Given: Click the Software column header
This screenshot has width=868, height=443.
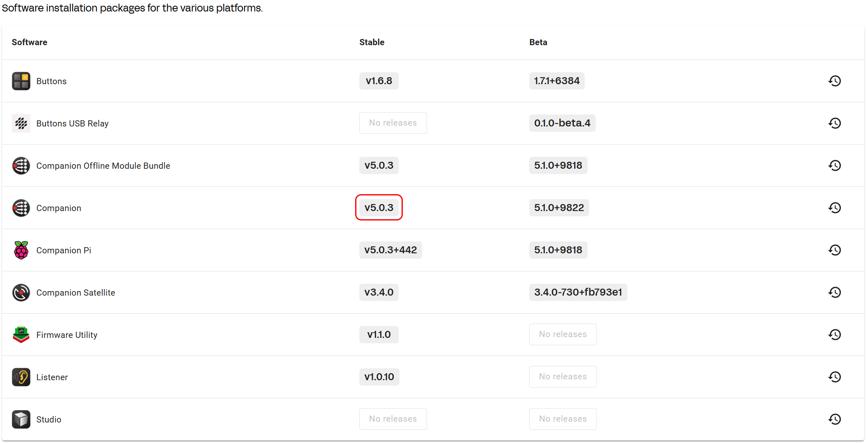Looking at the screenshot, I should tap(30, 42).
